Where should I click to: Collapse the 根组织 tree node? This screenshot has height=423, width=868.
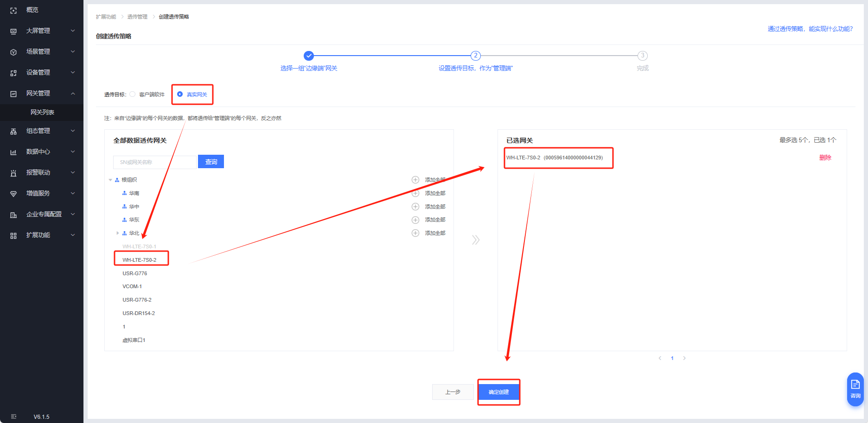(x=110, y=180)
